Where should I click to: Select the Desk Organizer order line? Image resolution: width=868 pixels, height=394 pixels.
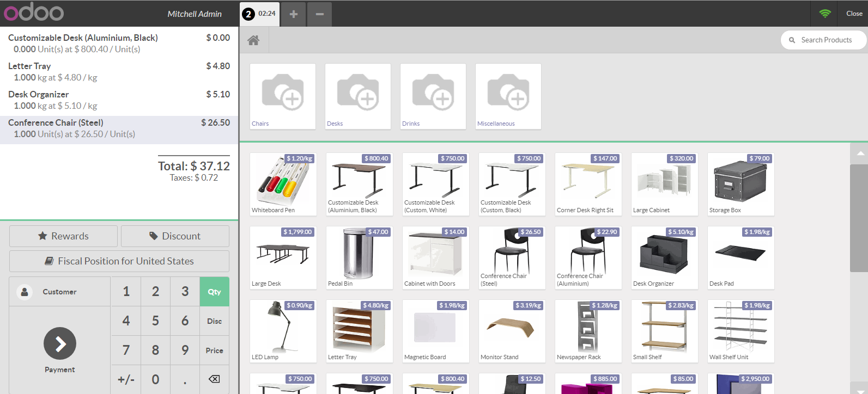click(x=119, y=100)
